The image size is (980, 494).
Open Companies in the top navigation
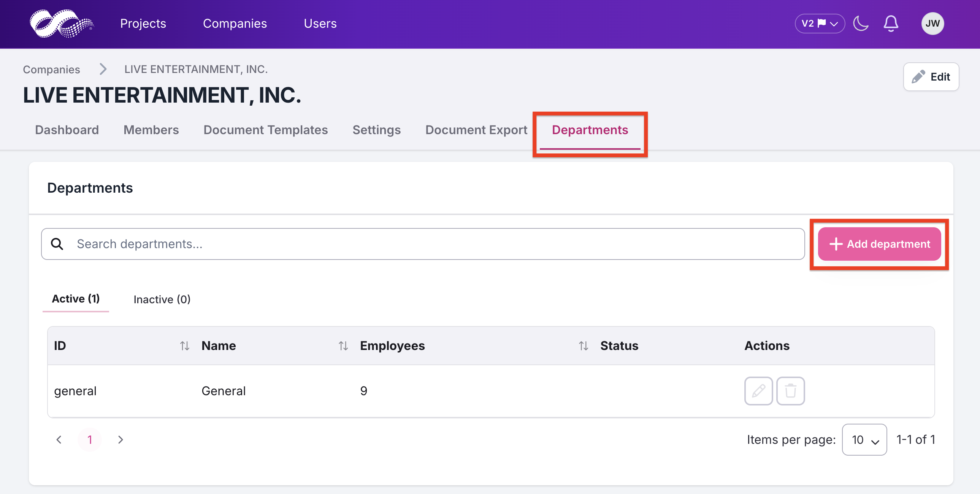tap(235, 24)
